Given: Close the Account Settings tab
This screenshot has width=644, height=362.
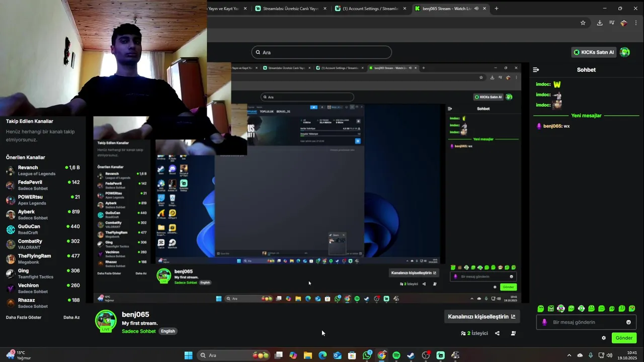Looking at the screenshot, I should click(405, 9).
